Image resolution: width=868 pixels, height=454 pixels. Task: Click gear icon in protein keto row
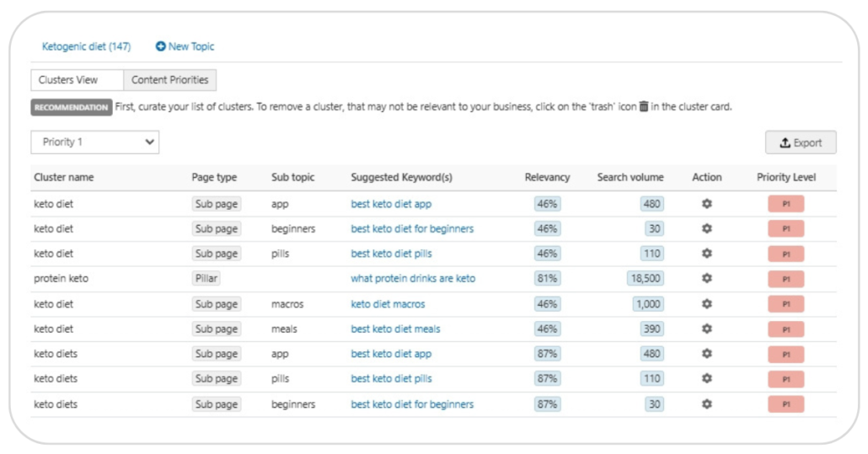pyautogui.click(x=707, y=279)
